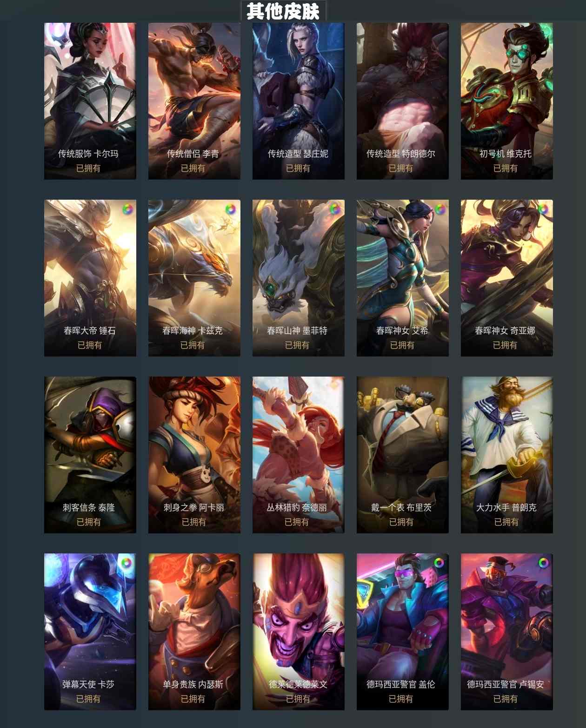586x728 pixels.
Task: Open the 传统僧侣 李青 skin card
Action: coord(194,101)
